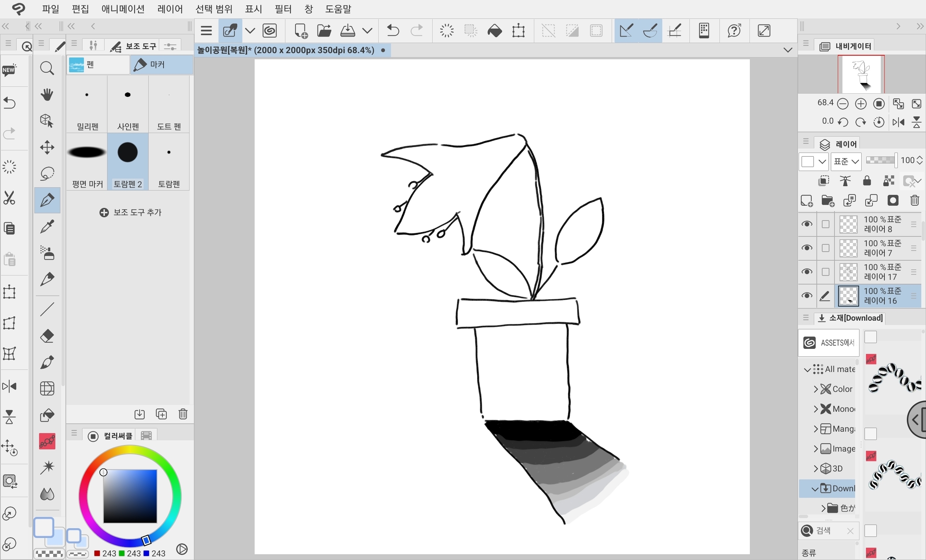Select the straight line figure tool

point(47,309)
